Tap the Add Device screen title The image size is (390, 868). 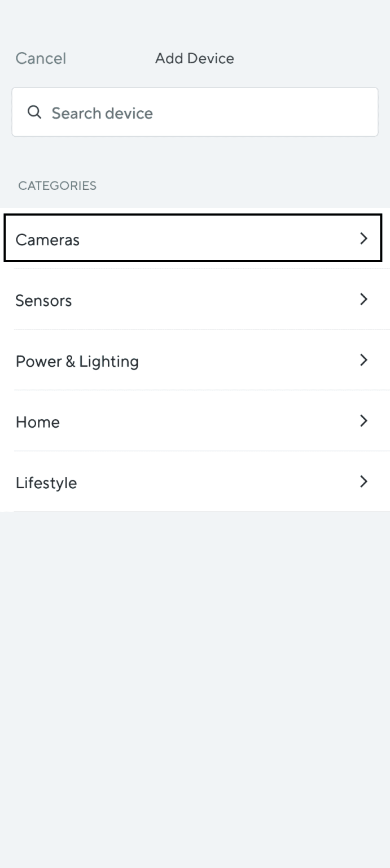point(194,58)
